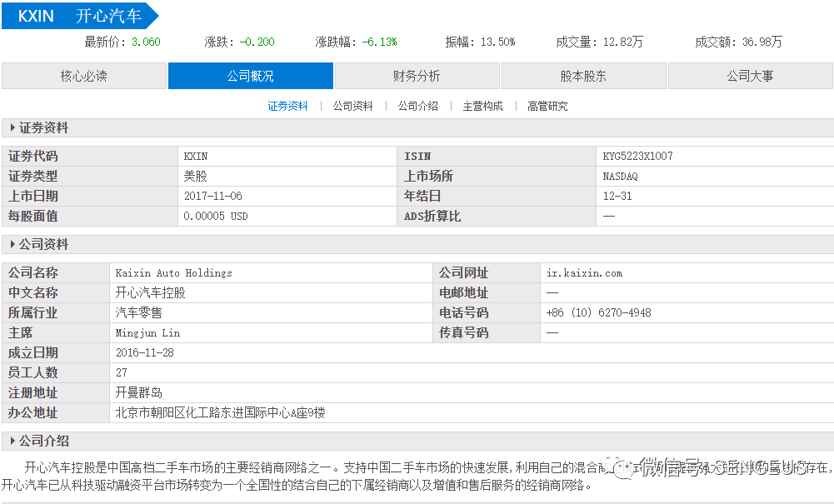Collapse the 公司资料 section arrow
Screen dimensions: 834x504
tap(12, 244)
